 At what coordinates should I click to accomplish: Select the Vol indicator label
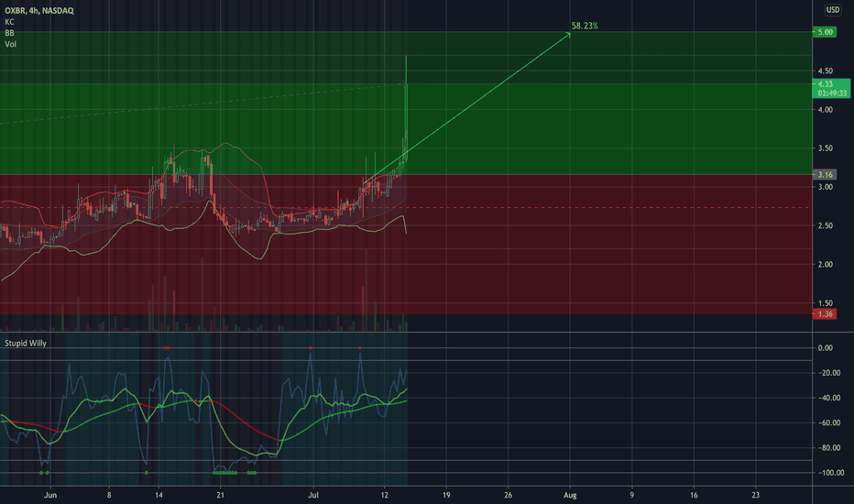click(x=10, y=44)
